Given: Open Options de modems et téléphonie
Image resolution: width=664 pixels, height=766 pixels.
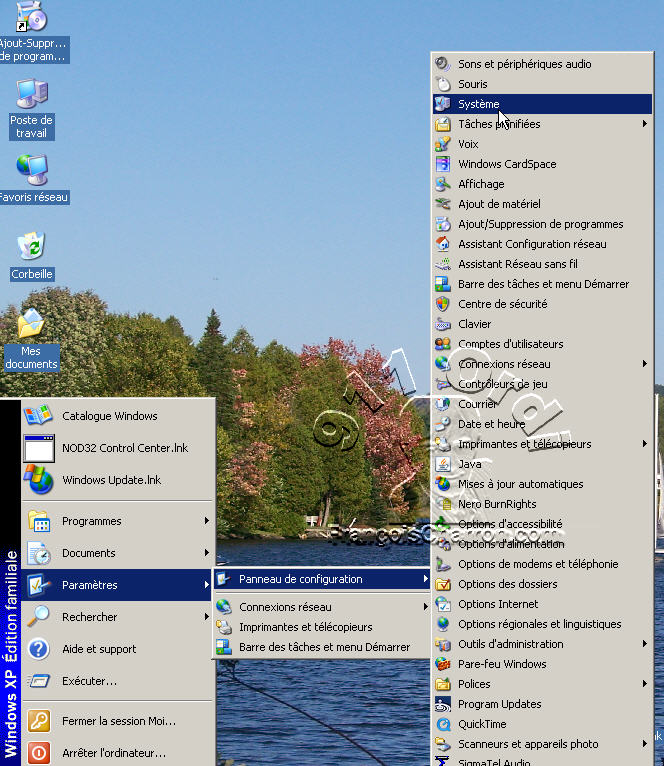Looking at the screenshot, I should [542, 564].
